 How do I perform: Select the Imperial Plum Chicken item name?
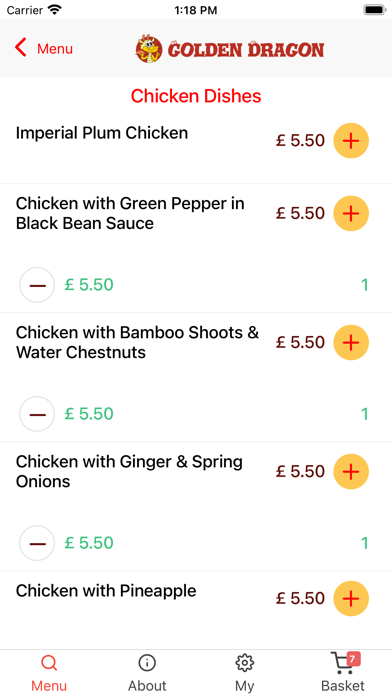pyautogui.click(x=102, y=133)
